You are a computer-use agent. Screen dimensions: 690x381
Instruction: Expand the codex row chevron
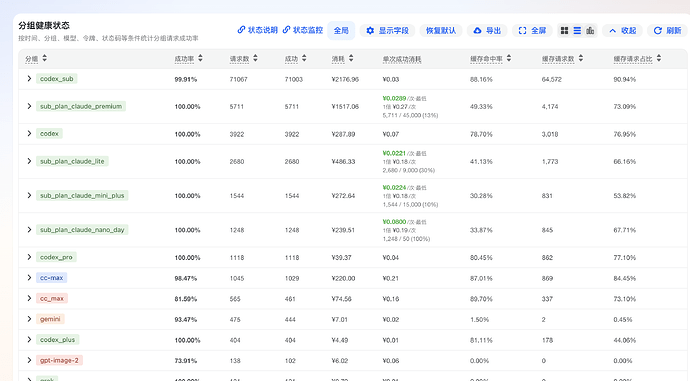point(29,133)
